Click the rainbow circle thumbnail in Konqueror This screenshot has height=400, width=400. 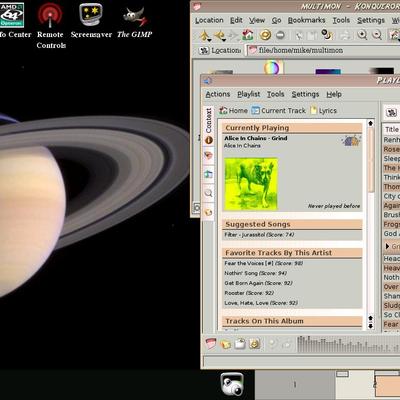coord(272,68)
